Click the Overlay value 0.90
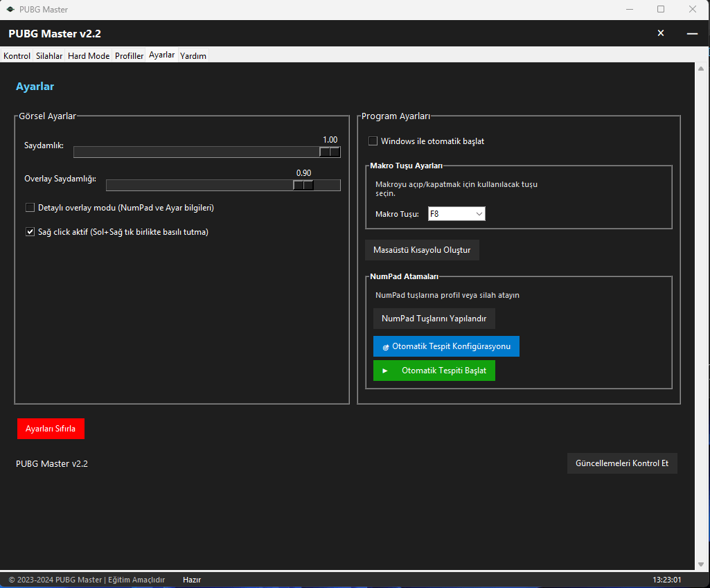This screenshot has width=710, height=588. coord(304,173)
